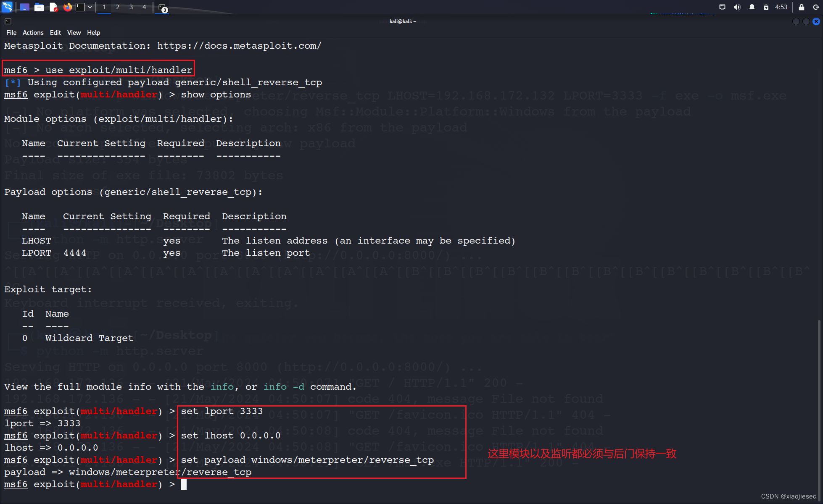Launch Firefox from the top panel
The width and height of the screenshot is (823, 504).
pyautogui.click(x=67, y=7)
